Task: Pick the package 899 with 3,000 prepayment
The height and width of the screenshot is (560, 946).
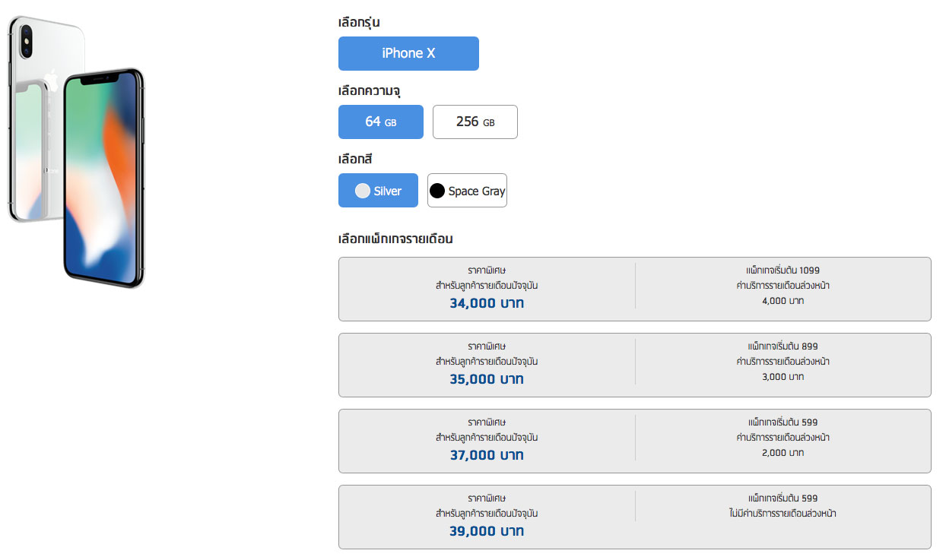Action: click(x=635, y=365)
